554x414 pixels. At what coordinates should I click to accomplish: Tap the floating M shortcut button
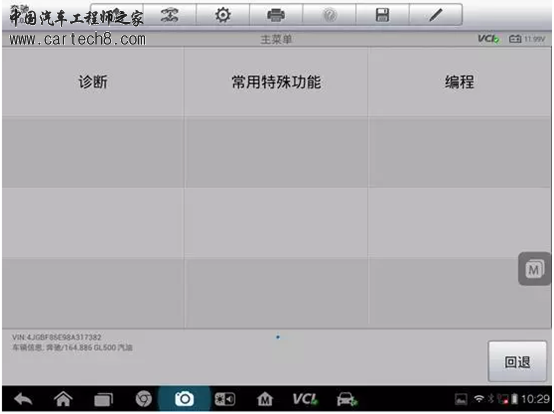pos(535,270)
